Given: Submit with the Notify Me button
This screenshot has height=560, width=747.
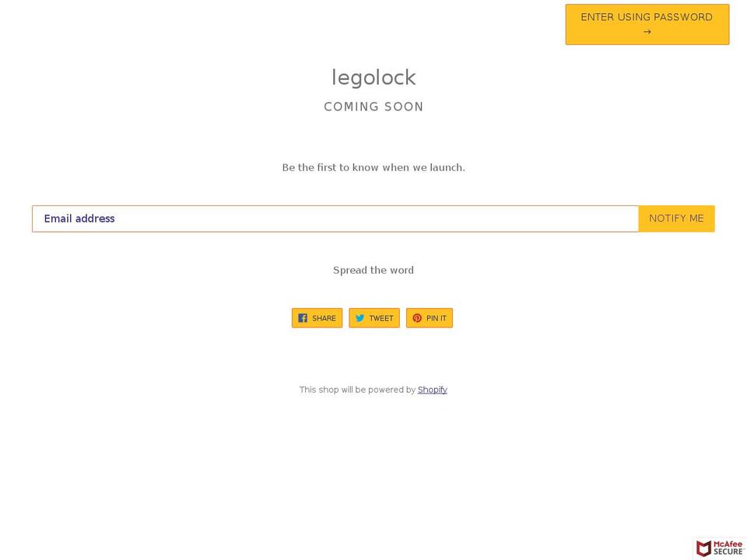Looking at the screenshot, I should [676, 219].
